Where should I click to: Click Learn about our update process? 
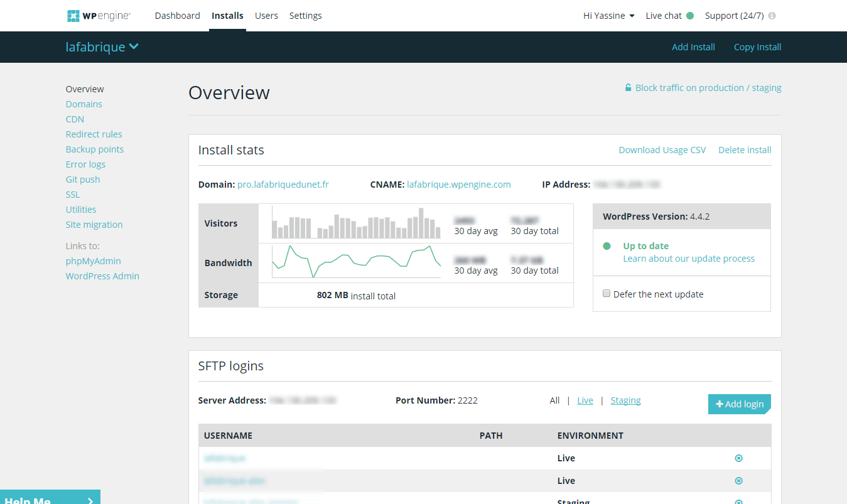pos(689,259)
